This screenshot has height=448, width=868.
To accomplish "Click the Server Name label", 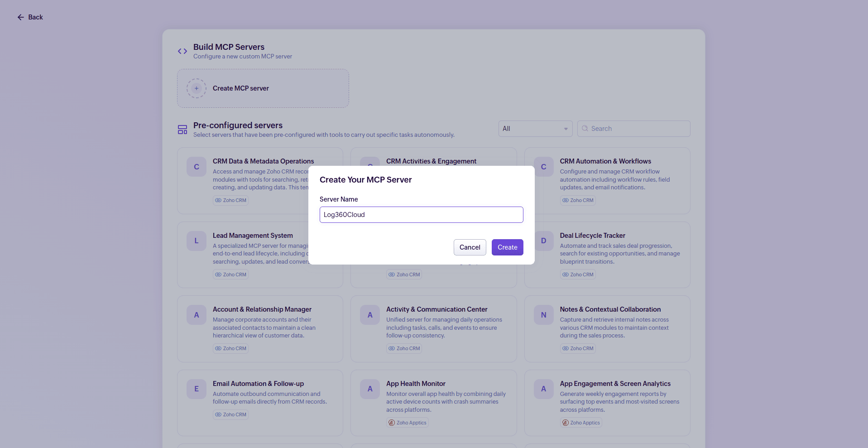I will pyautogui.click(x=339, y=199).
